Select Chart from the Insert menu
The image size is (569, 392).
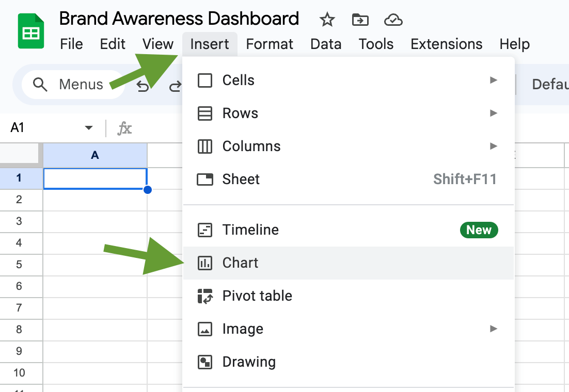pyautogui.click(x=349, y=263)
